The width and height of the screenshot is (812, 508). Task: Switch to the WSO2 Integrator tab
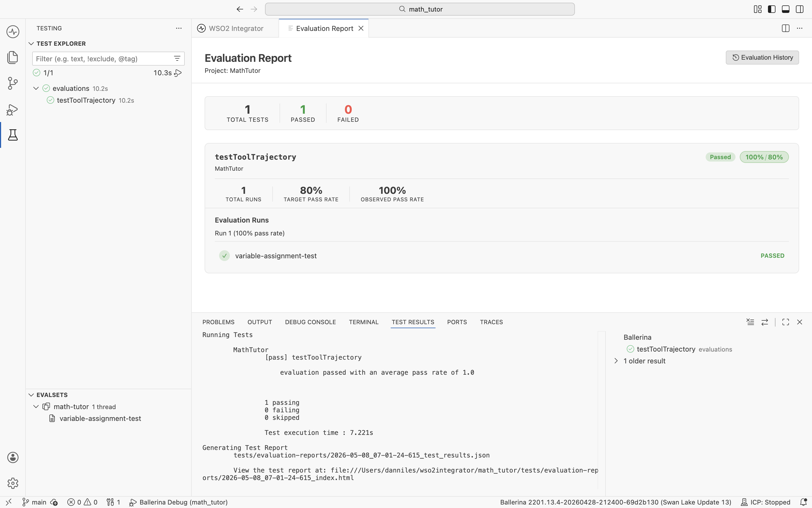pos(235,28)
